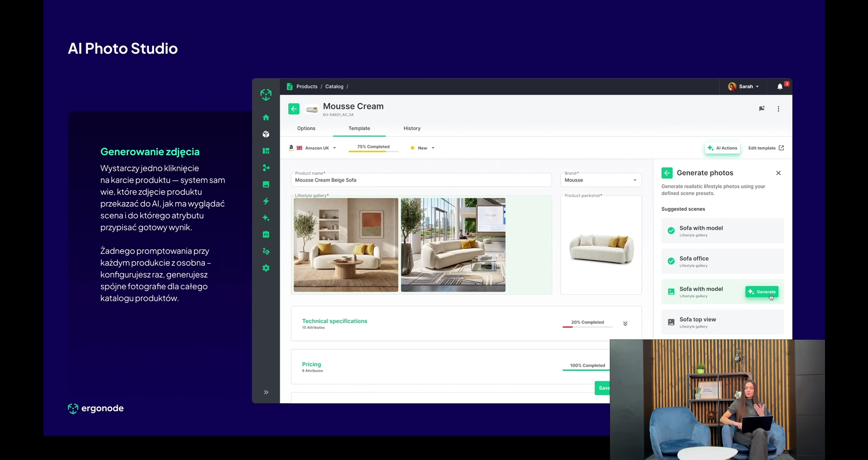The width and height of the screenshot is (868, 460).
Task: Click the Generate button
Action: point(762,292)
